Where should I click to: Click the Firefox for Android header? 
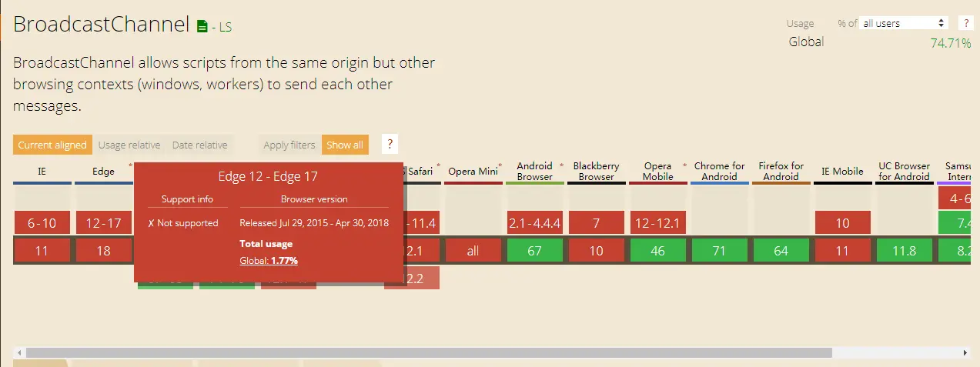click(781, 172)
